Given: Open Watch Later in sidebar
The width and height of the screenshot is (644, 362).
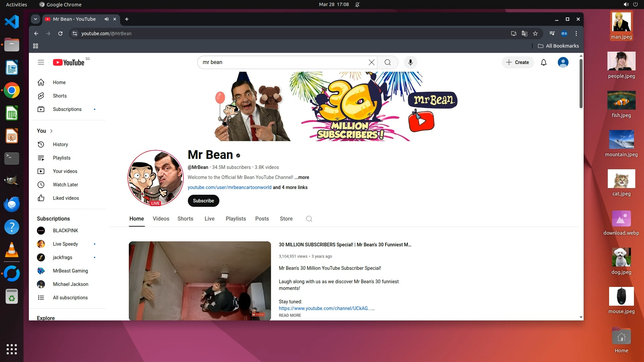Looking at the screenshot, I should (65, 185).
